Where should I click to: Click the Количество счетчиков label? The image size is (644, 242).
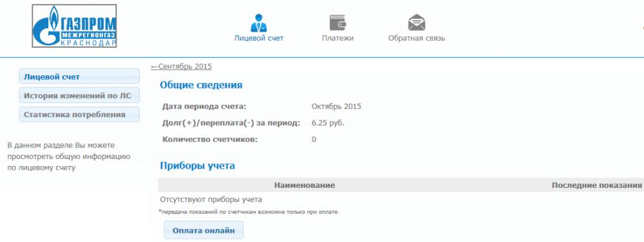click(210, 140)
